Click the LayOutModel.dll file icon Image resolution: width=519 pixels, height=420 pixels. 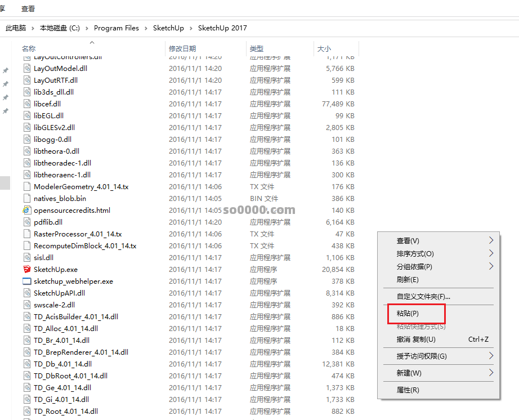pyautogui.click(x=27, y=69)
